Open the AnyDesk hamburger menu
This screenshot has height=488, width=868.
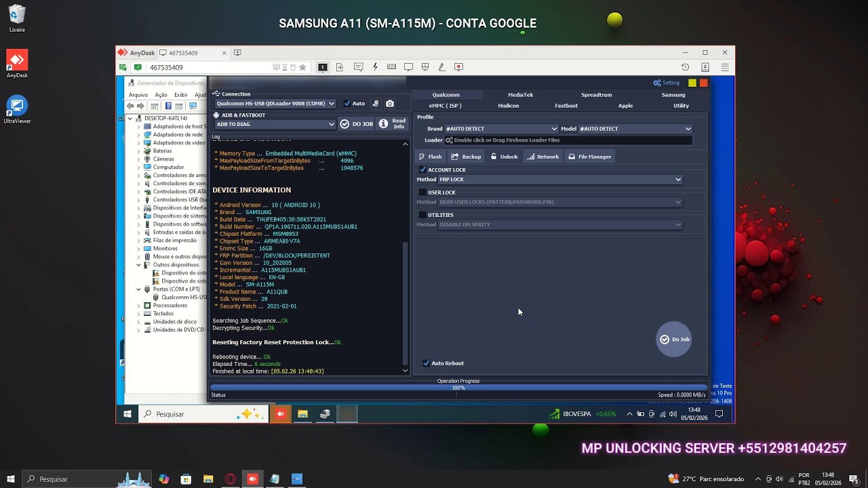click(725, 67)
